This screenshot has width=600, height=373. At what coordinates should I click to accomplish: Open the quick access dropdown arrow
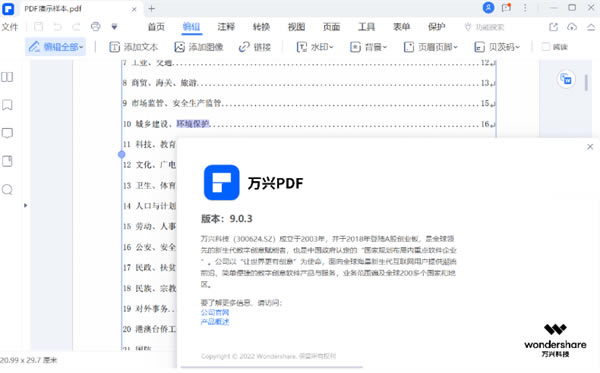pos(114,27)
